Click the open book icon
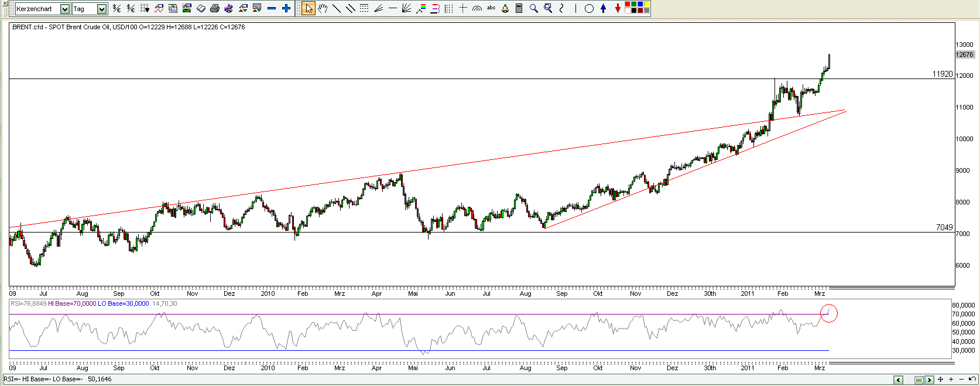 (201, 8)
